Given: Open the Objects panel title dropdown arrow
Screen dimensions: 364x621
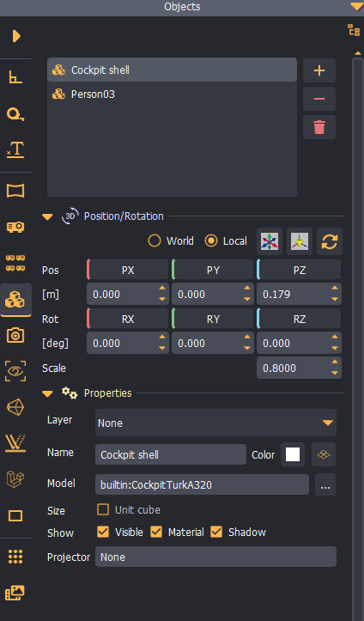Looking at the screenshot, I should (355, 6).
